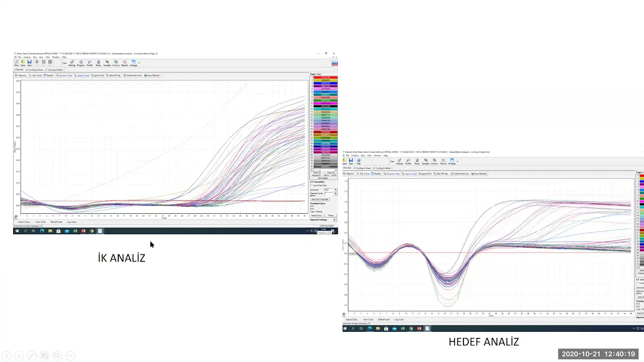The height and width of the screenshot is (362, 644).
Task: Open File menu in IK ANALIZ window
Action: coord(20,57)
